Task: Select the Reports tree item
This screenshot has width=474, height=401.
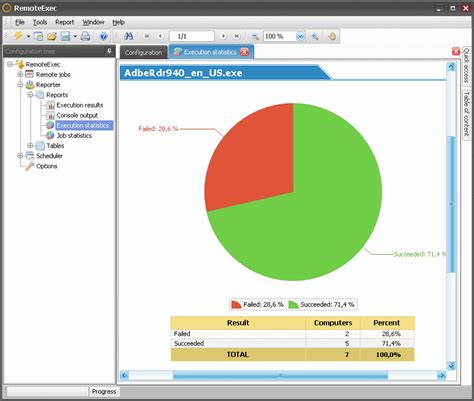Action: click(x=57, y=95)
